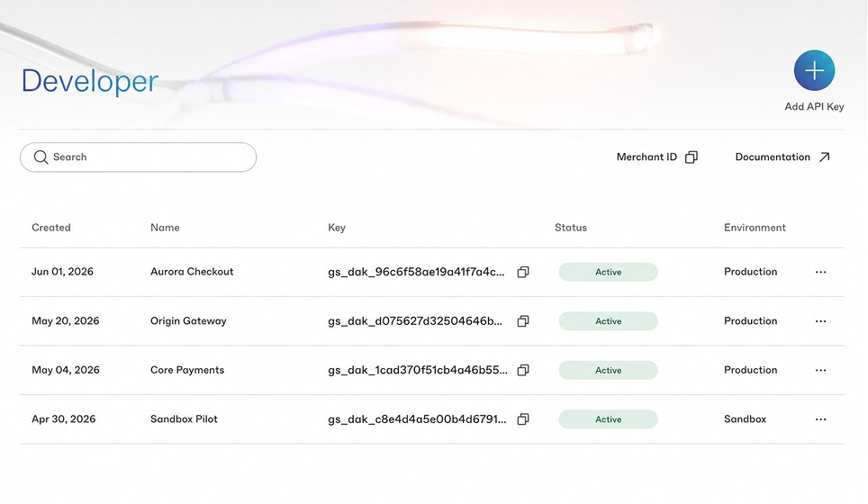The height and width of the screenshot is (504, 868).
Task: Focus the Search input field
Action: coord(138,157)
